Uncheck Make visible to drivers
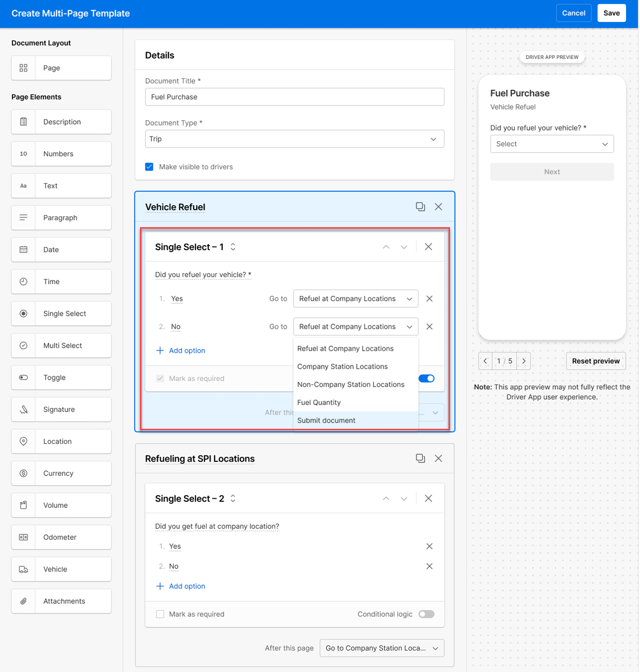 149,167
